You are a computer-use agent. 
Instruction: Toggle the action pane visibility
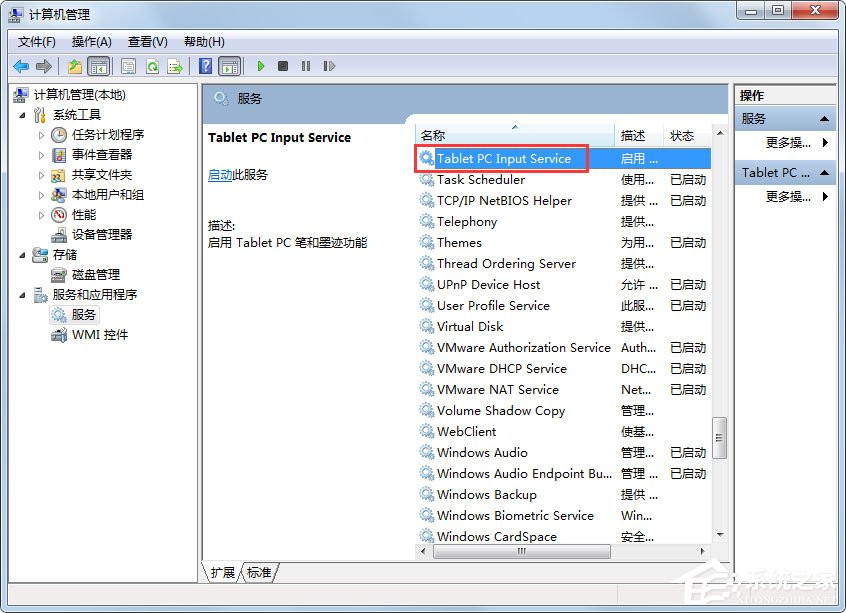point(230,66)
